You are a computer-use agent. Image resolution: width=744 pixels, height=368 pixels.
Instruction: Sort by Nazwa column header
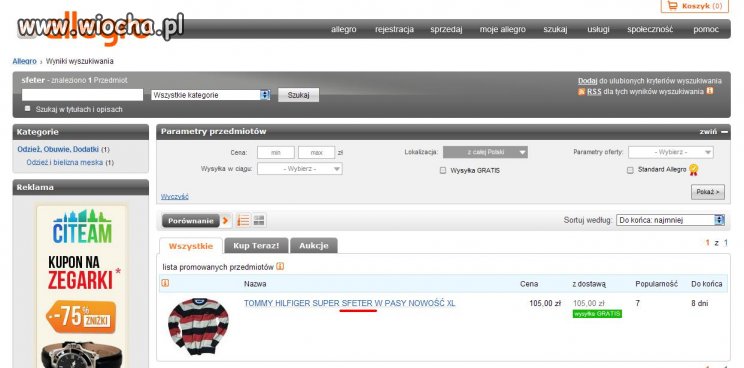point(255,284)
